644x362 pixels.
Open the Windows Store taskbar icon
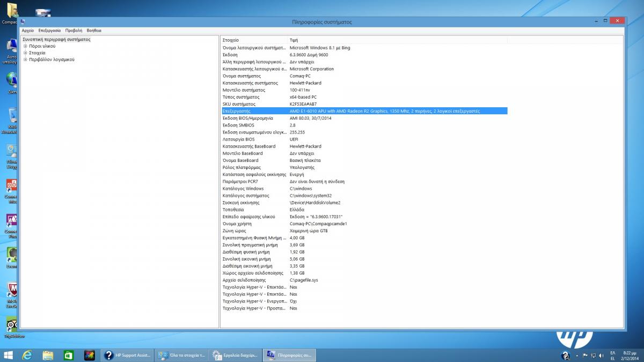(x=69, y=355)
